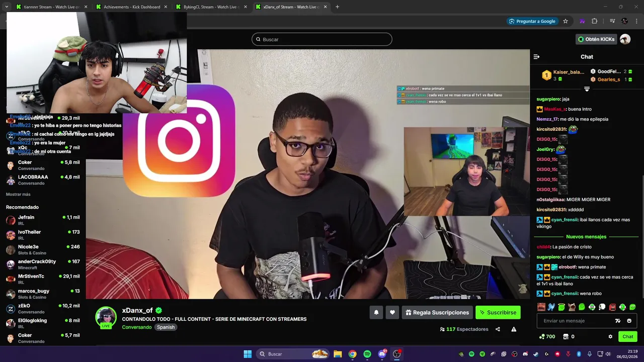Insert the screaming cat emote
Screen dimensions: 644x362
(572, 307)
